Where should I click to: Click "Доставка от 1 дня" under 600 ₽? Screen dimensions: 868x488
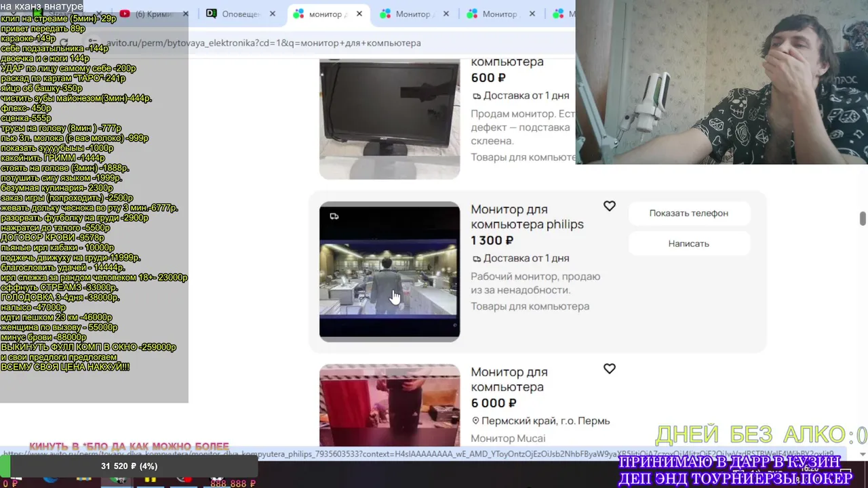point(526,96)
